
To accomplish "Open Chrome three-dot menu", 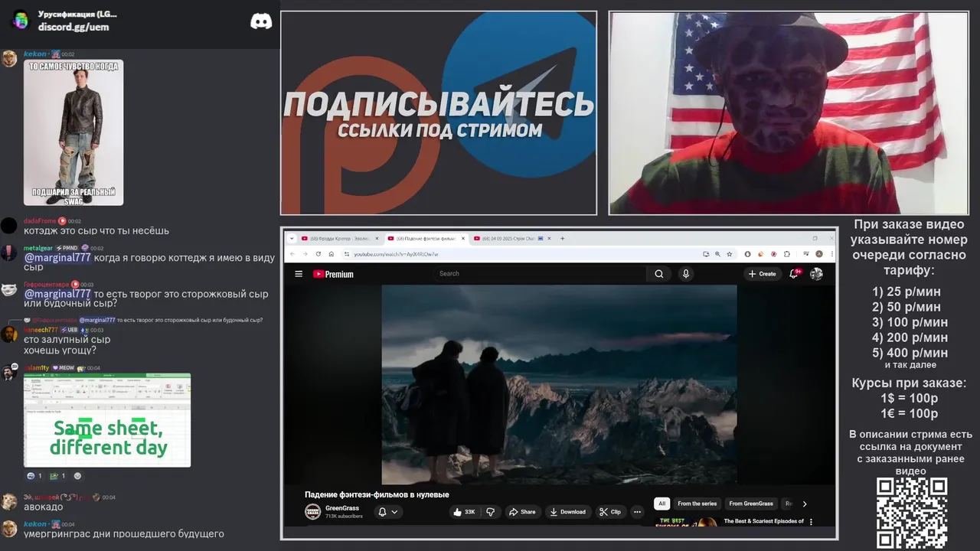I will (x=831, y=253).
